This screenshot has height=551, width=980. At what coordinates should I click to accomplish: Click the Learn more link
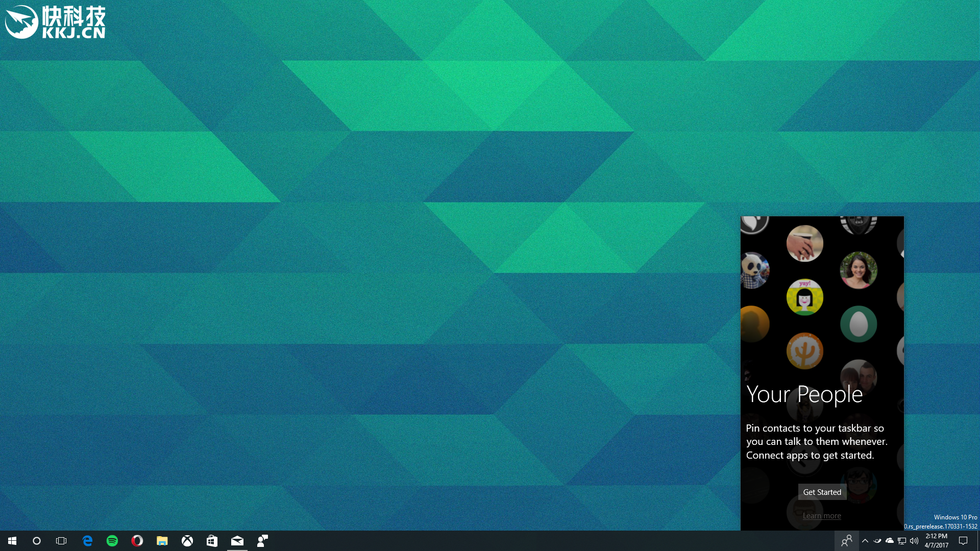822,516
